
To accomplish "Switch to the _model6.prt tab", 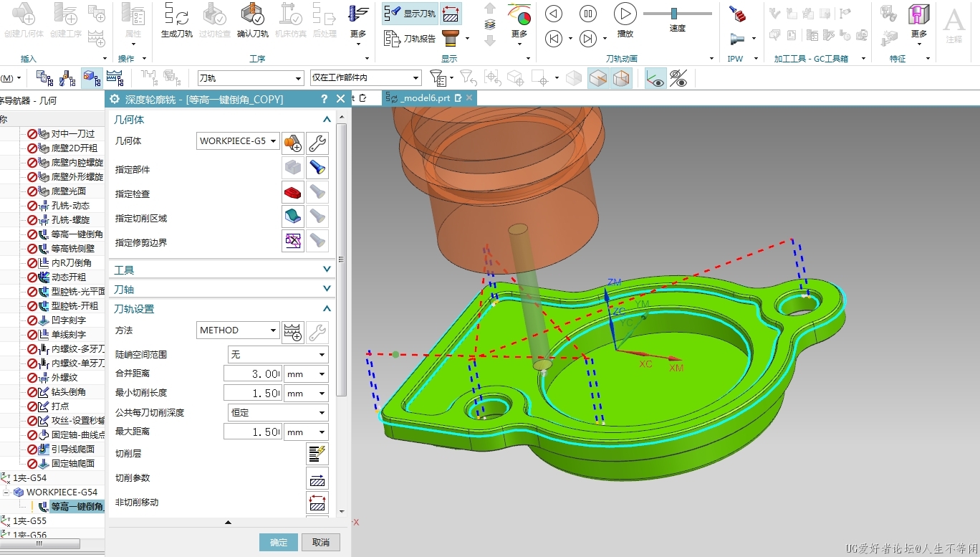I will click(x=426, y=98).
